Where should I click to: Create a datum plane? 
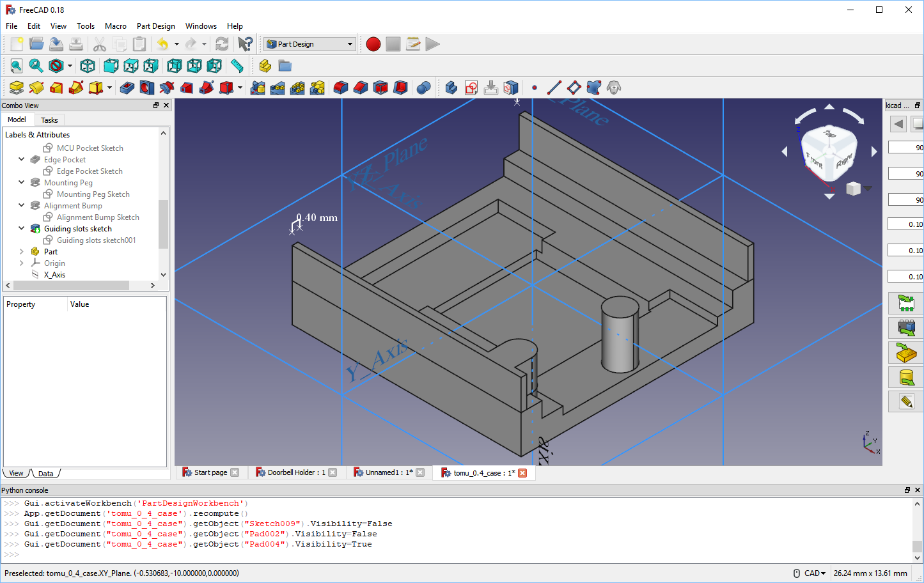574,88
